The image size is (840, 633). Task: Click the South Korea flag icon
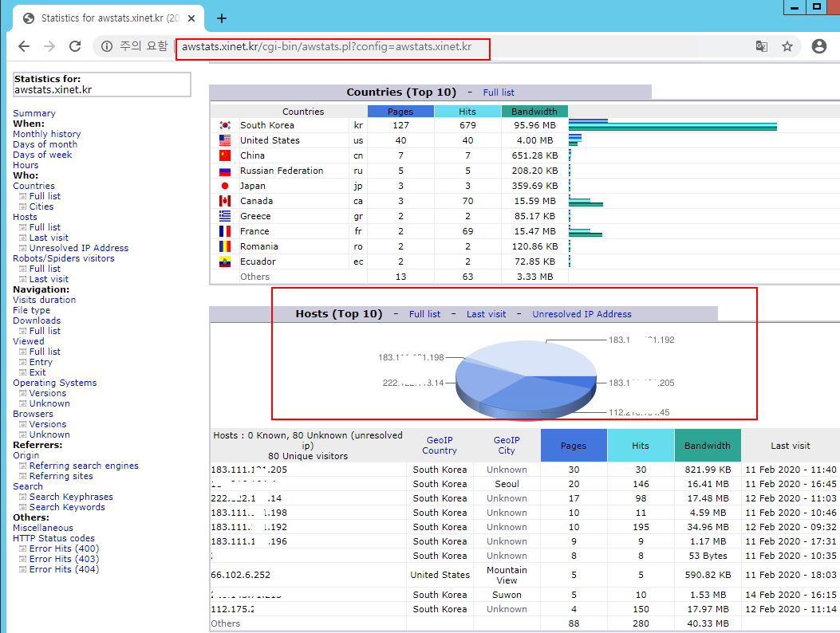(225, 125)
